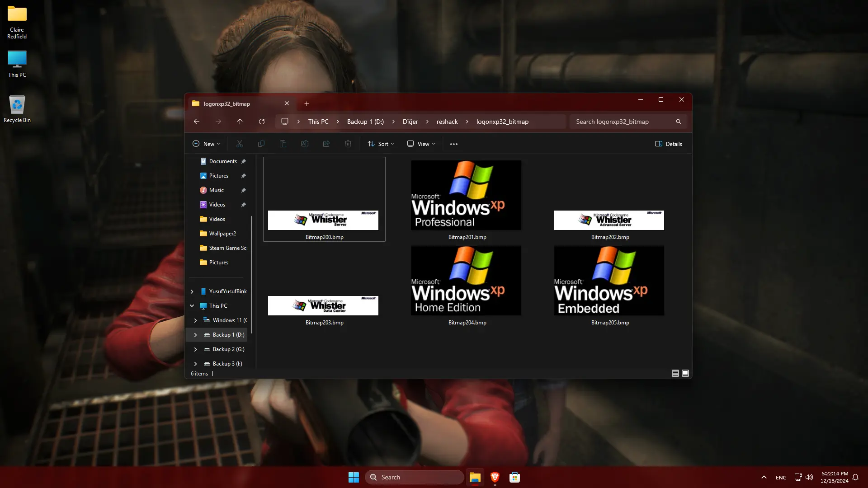Viewport: 868px width, 488px height.
Task: Expand Backup 2 (G:) drive node
Action: (x=195, y=349)
